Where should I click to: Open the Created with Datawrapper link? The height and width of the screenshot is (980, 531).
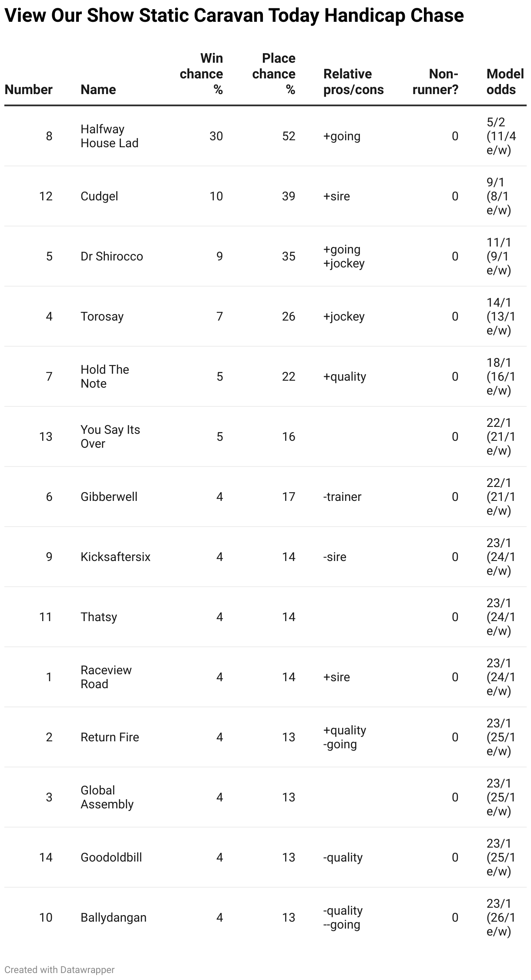pyautogui.click(x=60, y=970)
